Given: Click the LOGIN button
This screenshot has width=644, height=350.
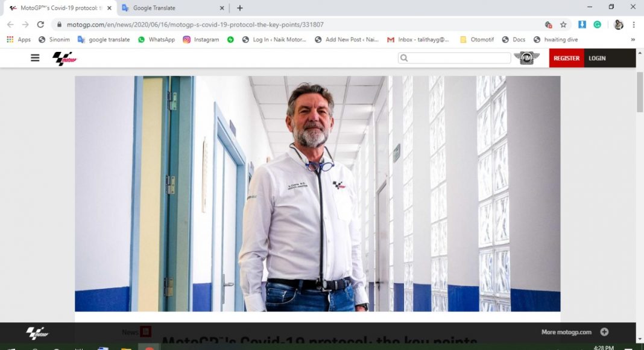Looking at the screenshot, I should coord(597,58).
